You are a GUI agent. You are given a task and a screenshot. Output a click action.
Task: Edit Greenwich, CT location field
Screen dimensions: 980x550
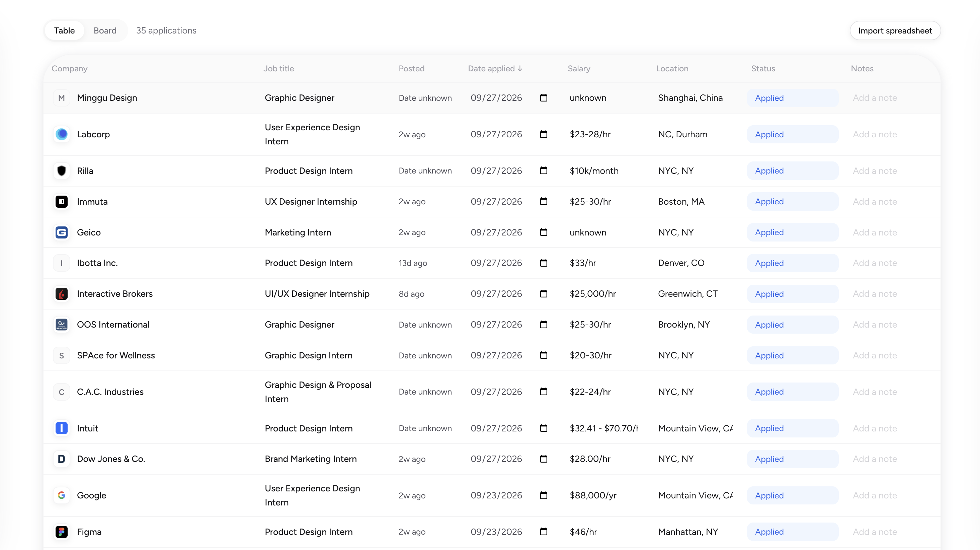[x=688, y=294]
